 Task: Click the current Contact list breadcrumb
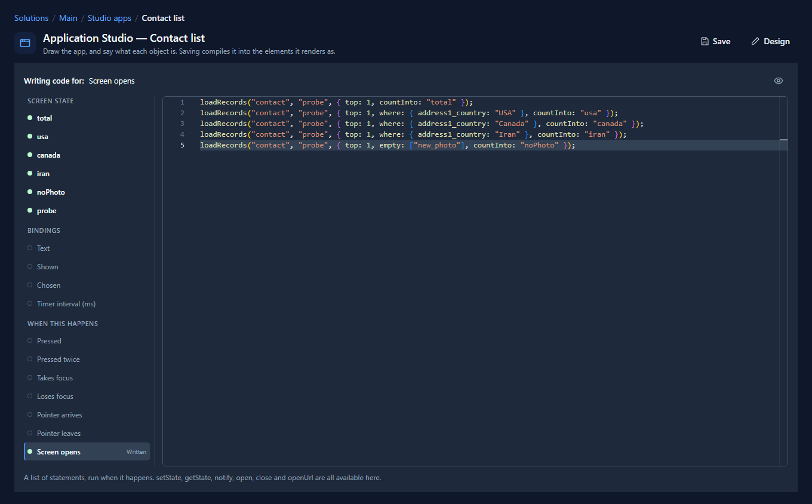pyautogui.click(x=163, y=18)
